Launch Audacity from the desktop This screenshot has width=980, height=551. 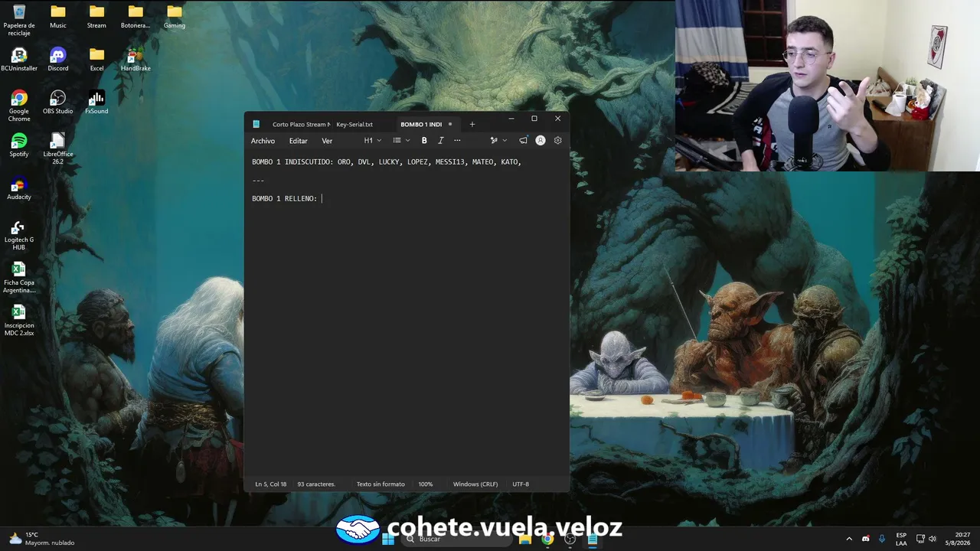[x=19, y=188]
